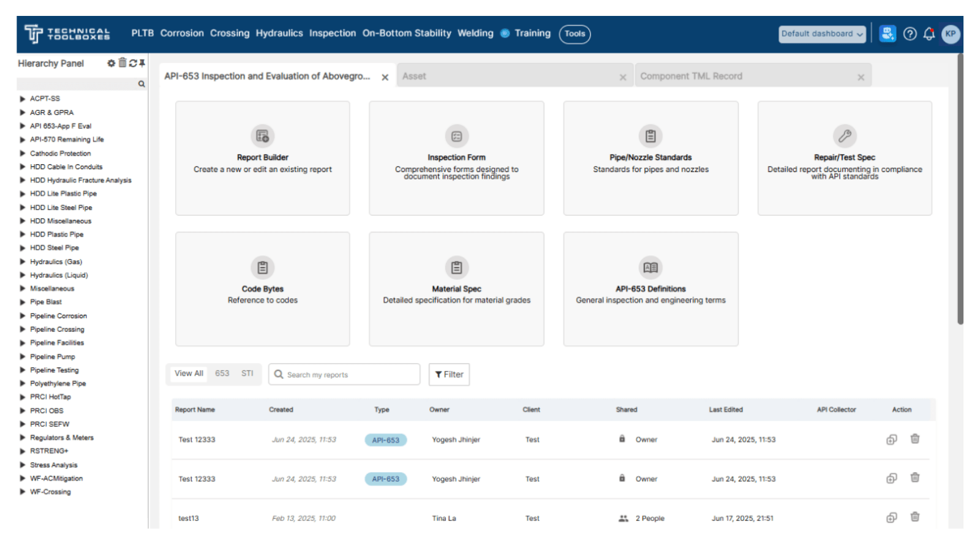Duplicate the test13 report
The image size is (980, 551).
click(x=892, y=518)
